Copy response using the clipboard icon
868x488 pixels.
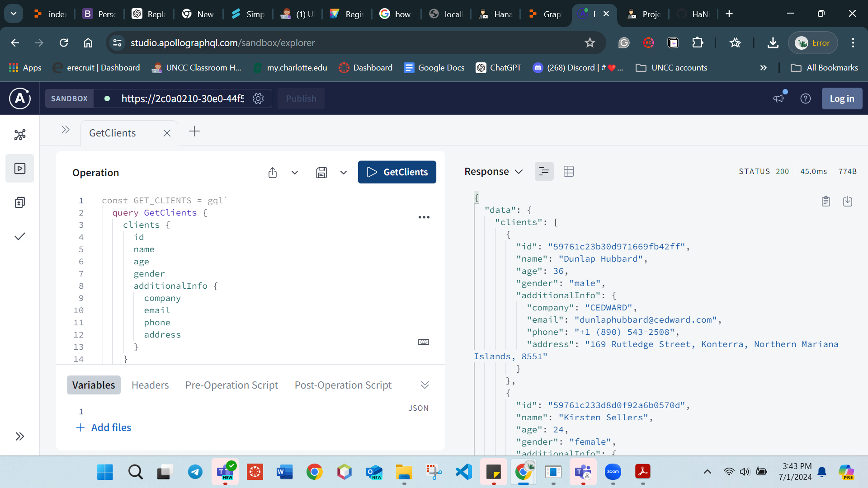tap(826, 201)
